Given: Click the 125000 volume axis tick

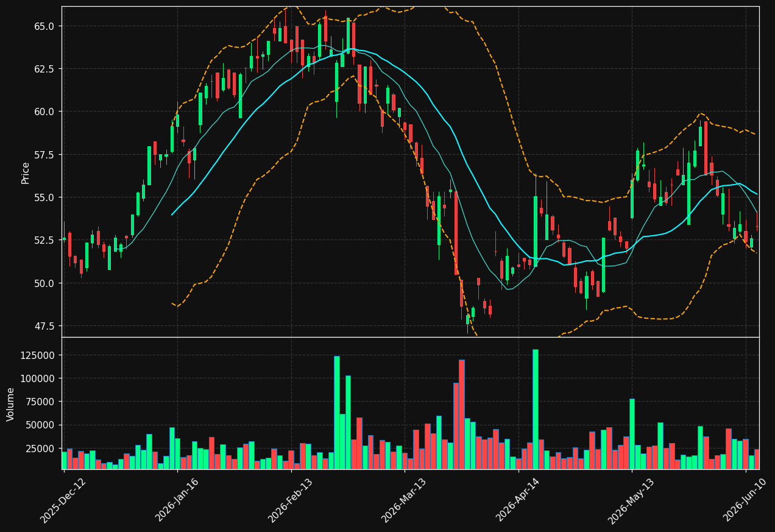Looking at the screenshot, I should click(38, 355).
